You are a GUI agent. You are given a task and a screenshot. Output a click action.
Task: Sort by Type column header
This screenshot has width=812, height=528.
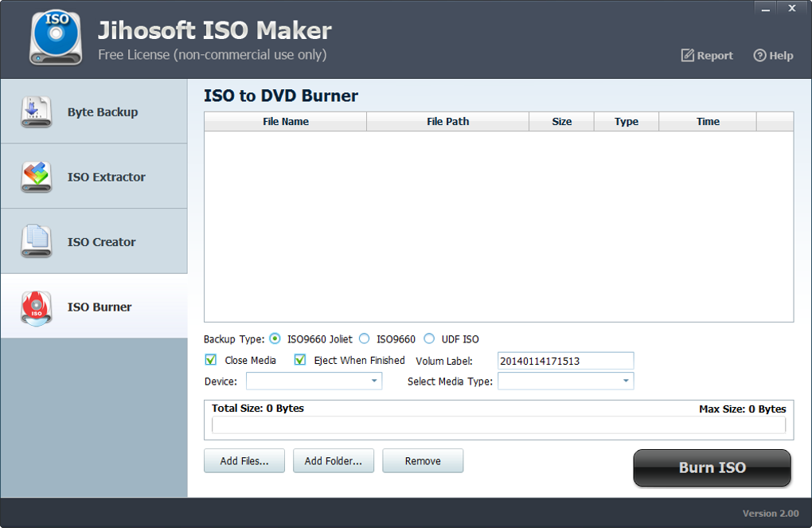pyautogui.click(x=626, y=121)
